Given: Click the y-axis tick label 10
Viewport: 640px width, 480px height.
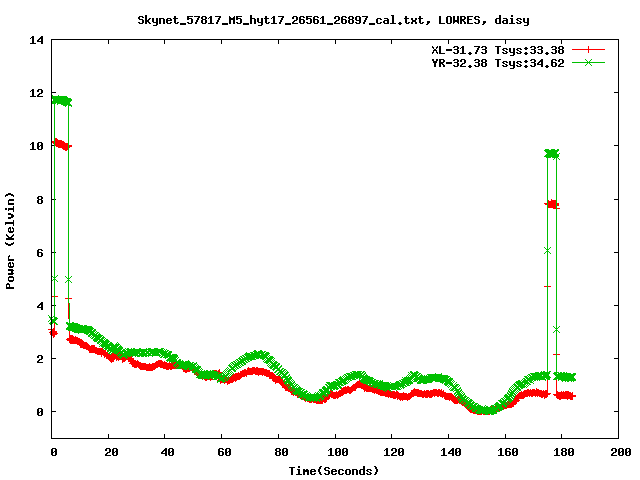Looking at the screenshot, I should [x=36, y=146].
